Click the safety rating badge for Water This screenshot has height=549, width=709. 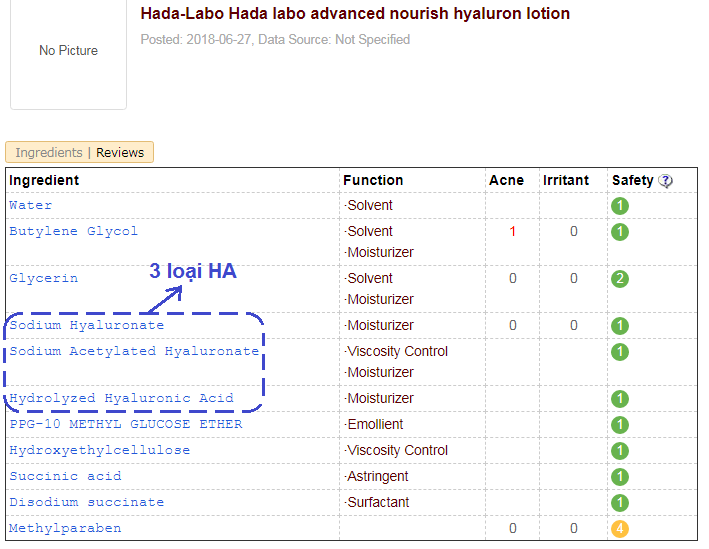coord(620,206)
